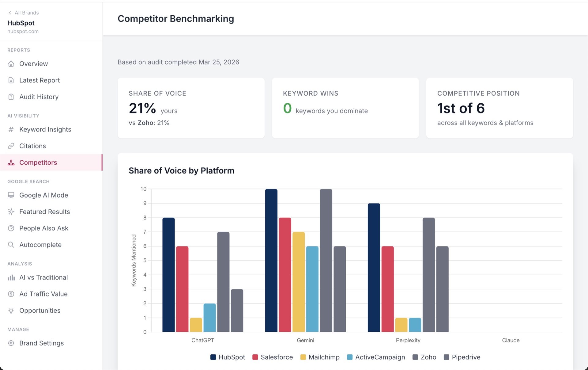Screen dimensions: 588x370
Task: Click the "vs Zoho: 21%" text
Action: (149, 123)
